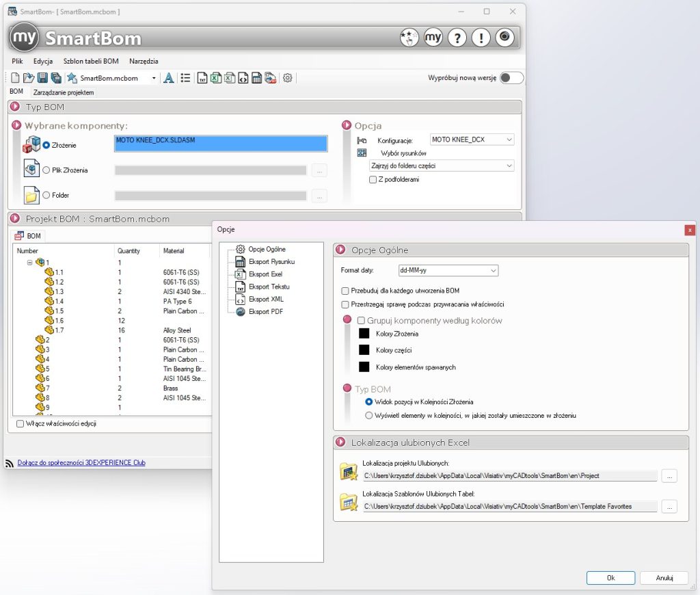The image size is (700, 595).
Task: Open the Plik menu
Action: 17,61
